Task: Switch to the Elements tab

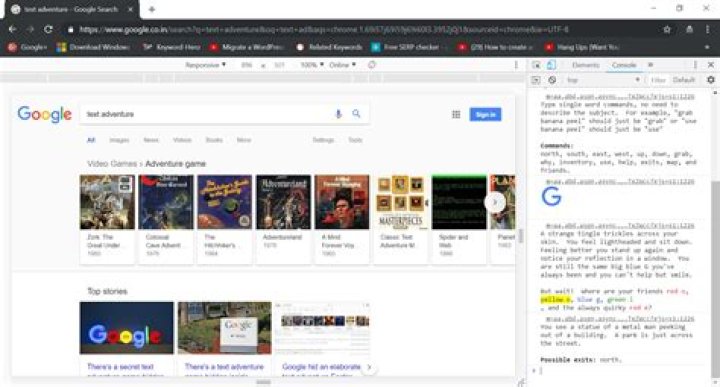Action: point(585,65)
